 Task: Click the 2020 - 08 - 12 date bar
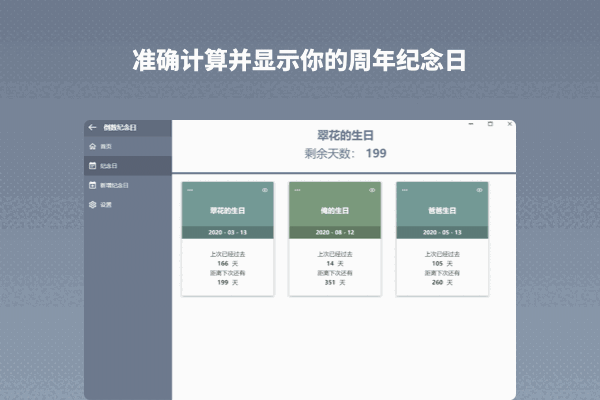tap(335, 232)
